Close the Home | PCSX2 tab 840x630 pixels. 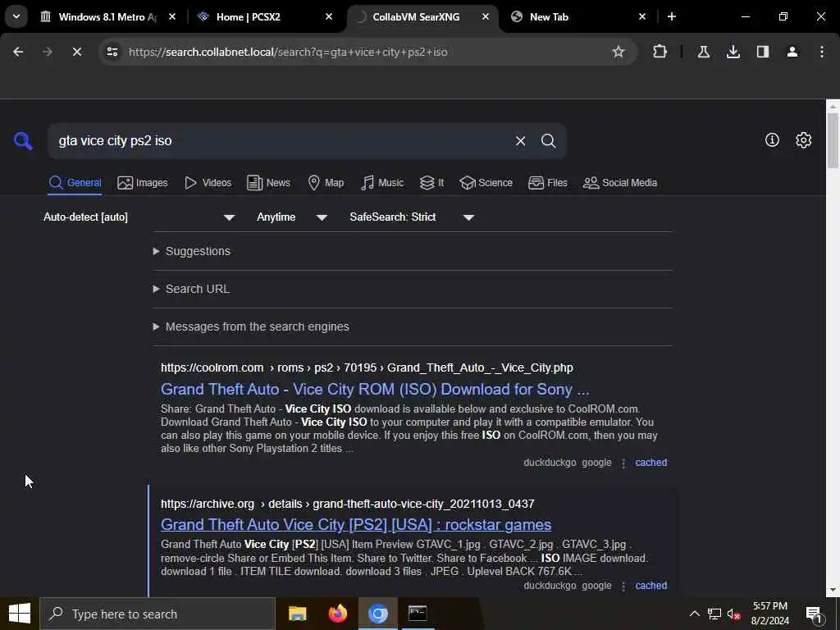click(x=328, y=16)
